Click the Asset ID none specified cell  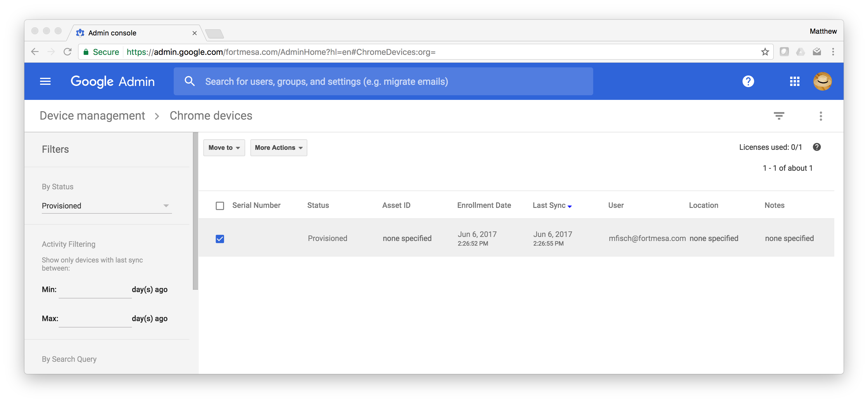tap(407, 238)
